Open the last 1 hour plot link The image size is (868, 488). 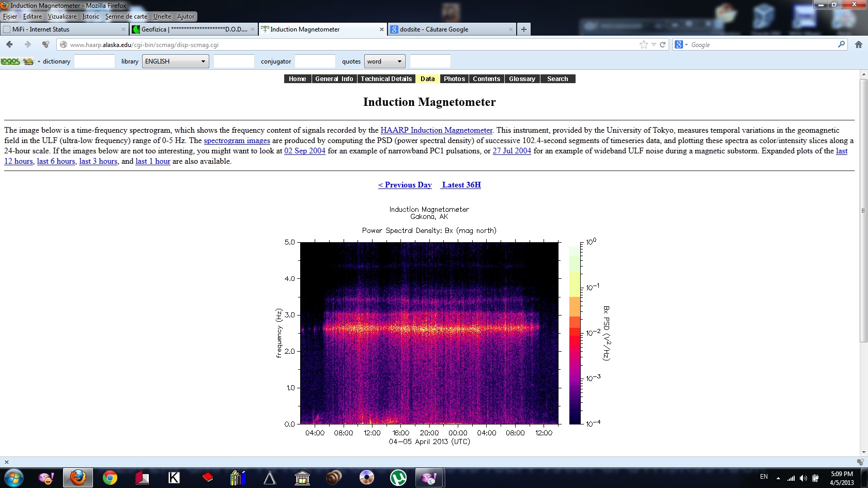153,161
